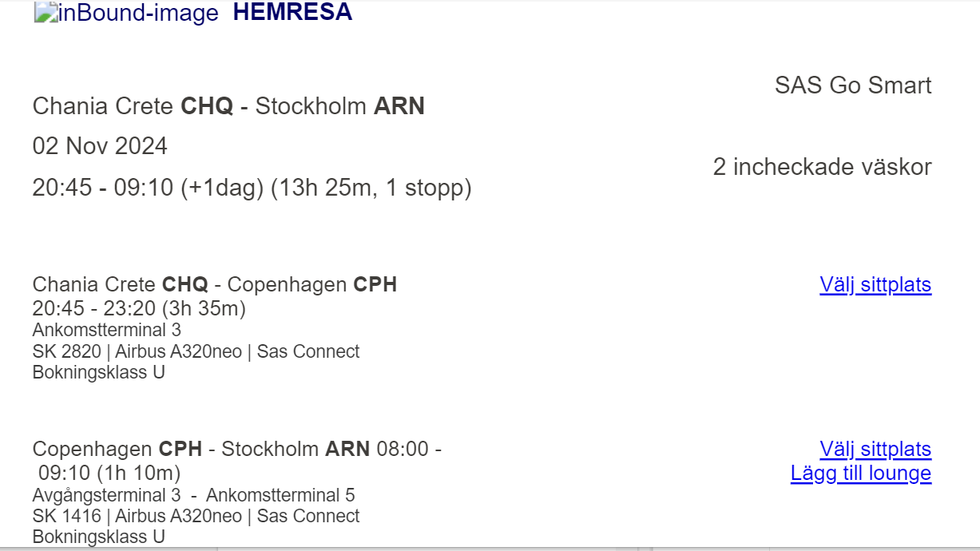980x551 pixels.
Task: Select seat for Copenhagen–Stockholm flight
Action: click(x=875, y=450)
